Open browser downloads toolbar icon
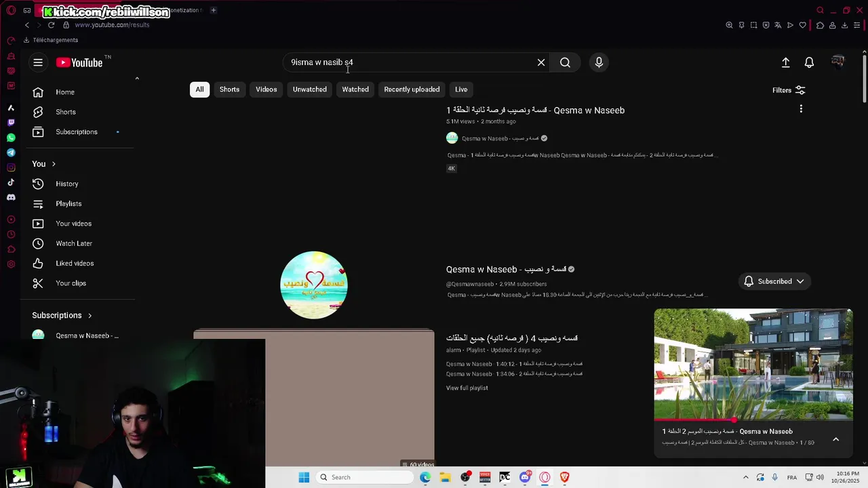868x488 pixels. (844, 25)
